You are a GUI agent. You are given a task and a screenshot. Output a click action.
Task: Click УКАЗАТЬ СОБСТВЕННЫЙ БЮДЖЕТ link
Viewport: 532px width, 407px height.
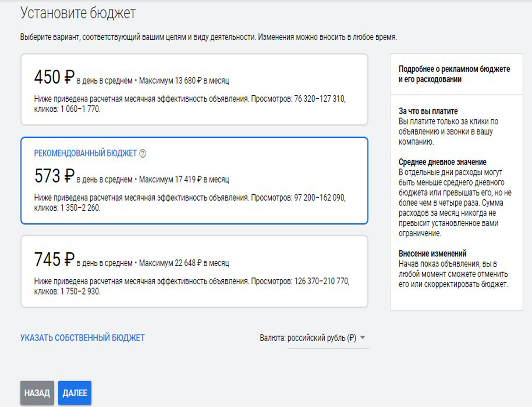click(x=82, y=338)
